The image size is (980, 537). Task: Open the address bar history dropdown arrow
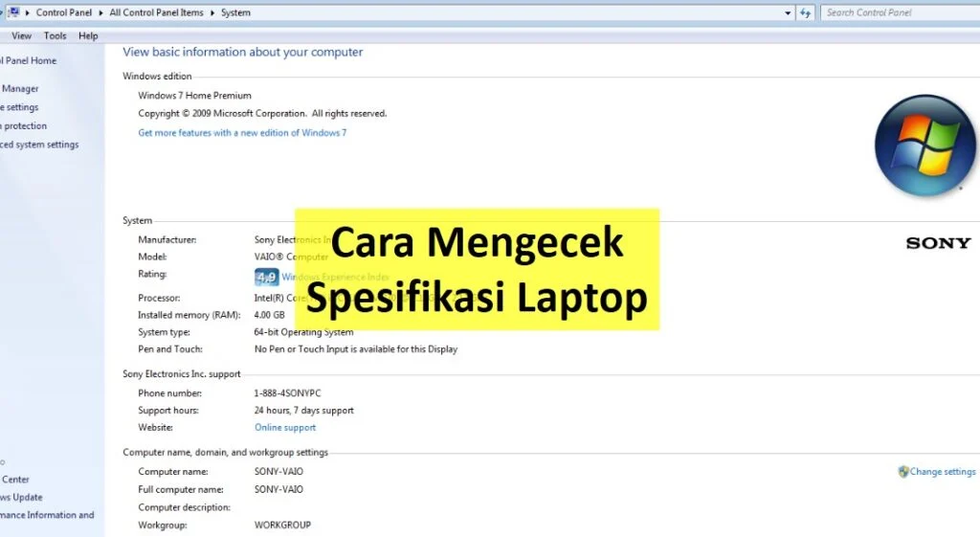click(788, 12)
